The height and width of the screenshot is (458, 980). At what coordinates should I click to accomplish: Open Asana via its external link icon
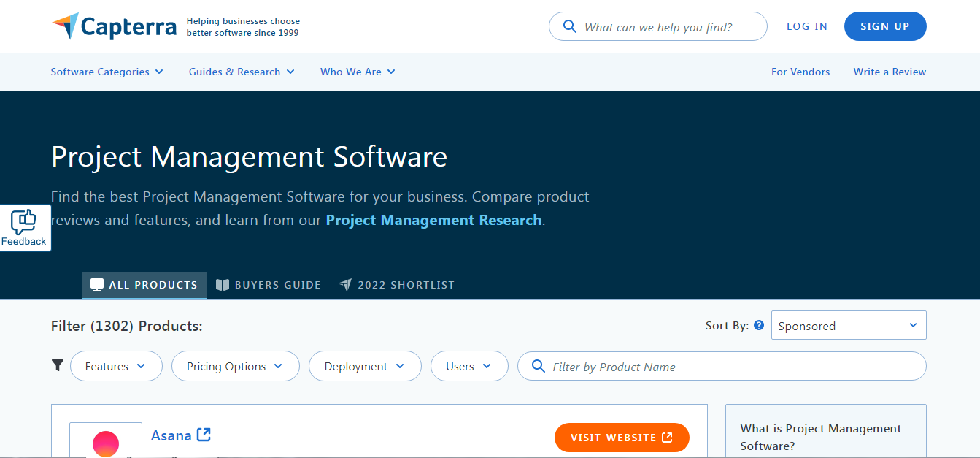[205, 434]
